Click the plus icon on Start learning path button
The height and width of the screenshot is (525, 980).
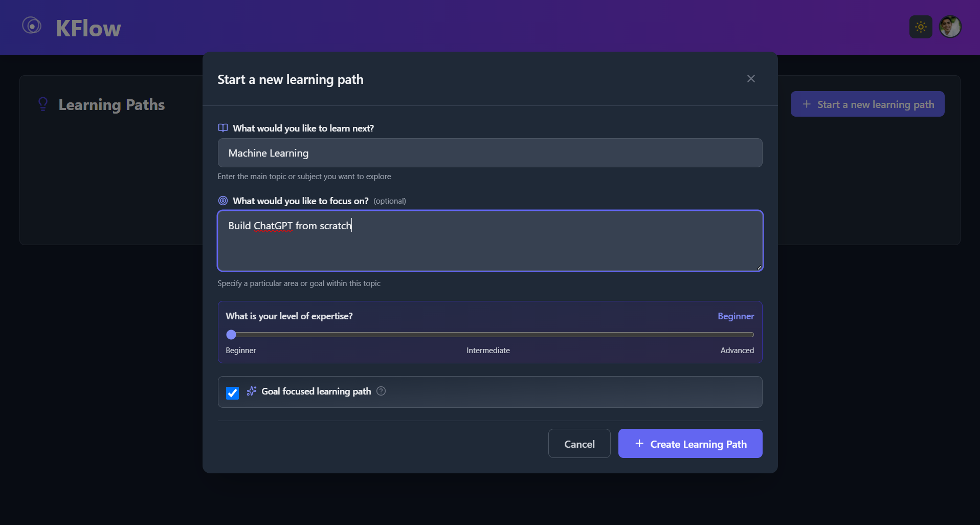[x=806, y=103]
